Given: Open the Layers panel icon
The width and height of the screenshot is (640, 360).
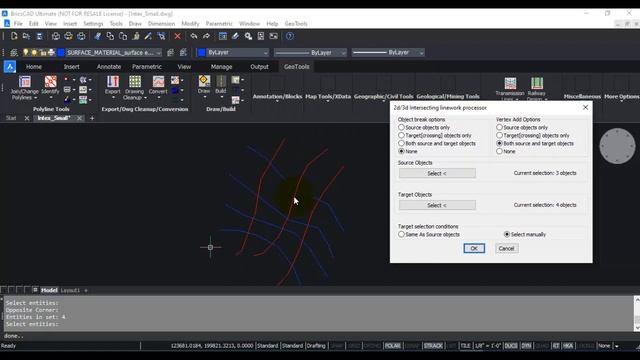Looking at the screenshot, I should coord(14,53).
